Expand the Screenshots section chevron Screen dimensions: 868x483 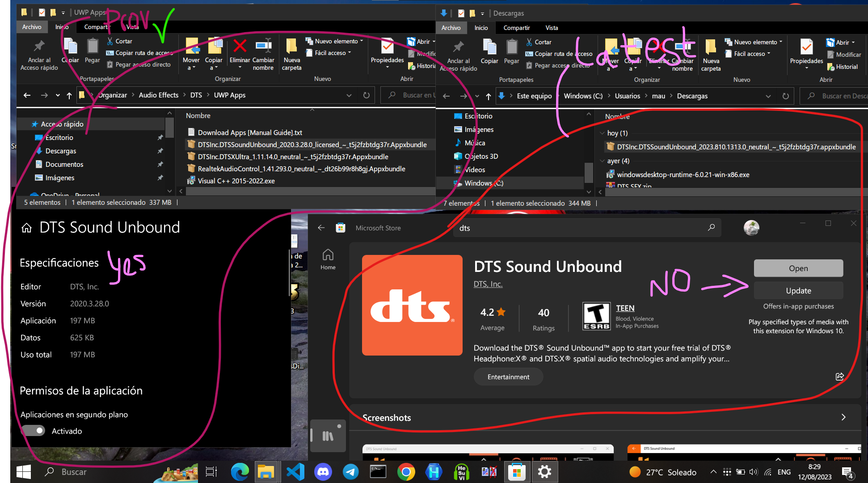click(x=843, y=417)
